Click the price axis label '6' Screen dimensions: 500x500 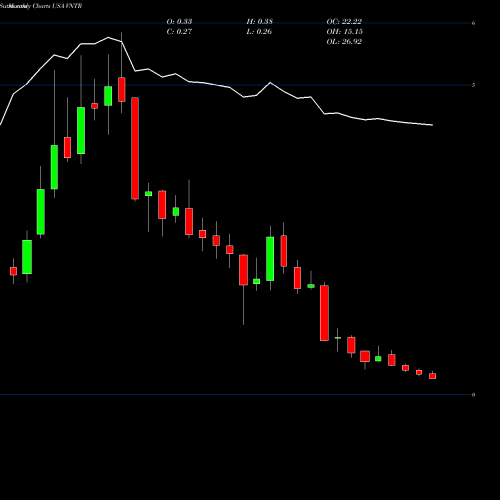473,23
